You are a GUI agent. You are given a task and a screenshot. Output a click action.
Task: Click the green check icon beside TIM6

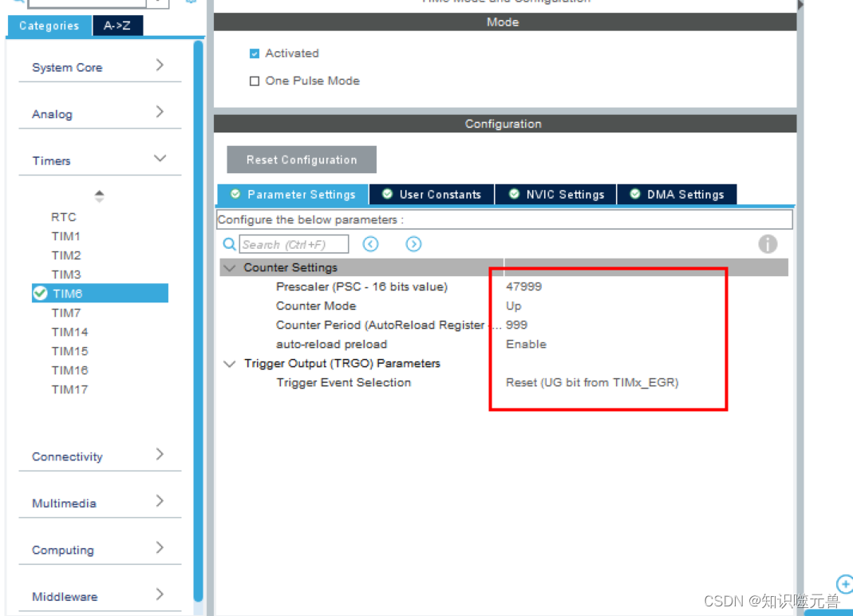pos(40,294)
